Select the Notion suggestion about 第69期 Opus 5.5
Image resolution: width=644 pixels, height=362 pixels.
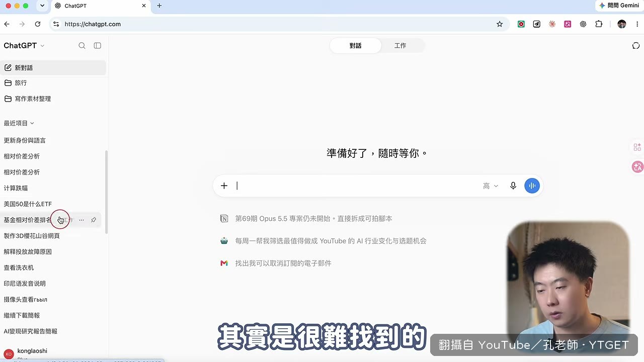pos(306,219)
